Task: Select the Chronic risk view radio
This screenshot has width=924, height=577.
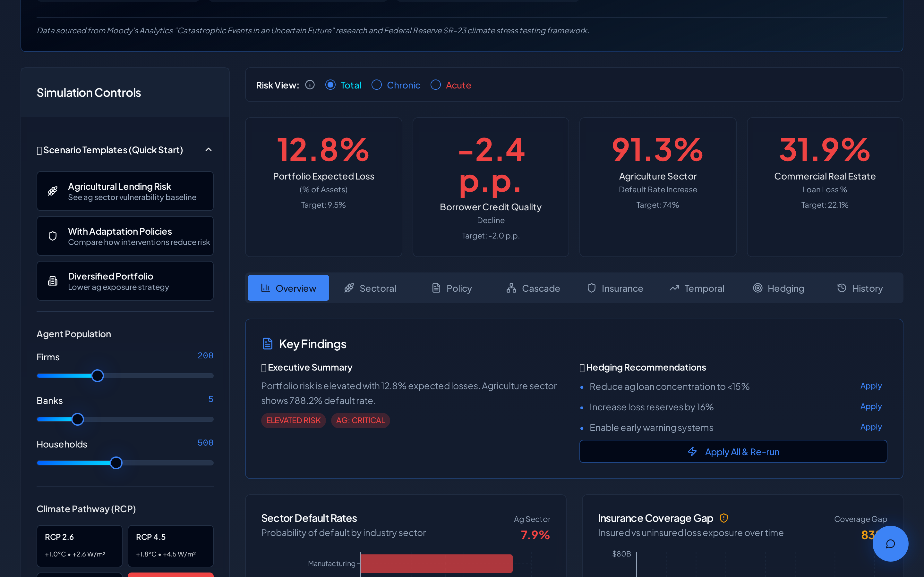Action: [x=376, y=85]
